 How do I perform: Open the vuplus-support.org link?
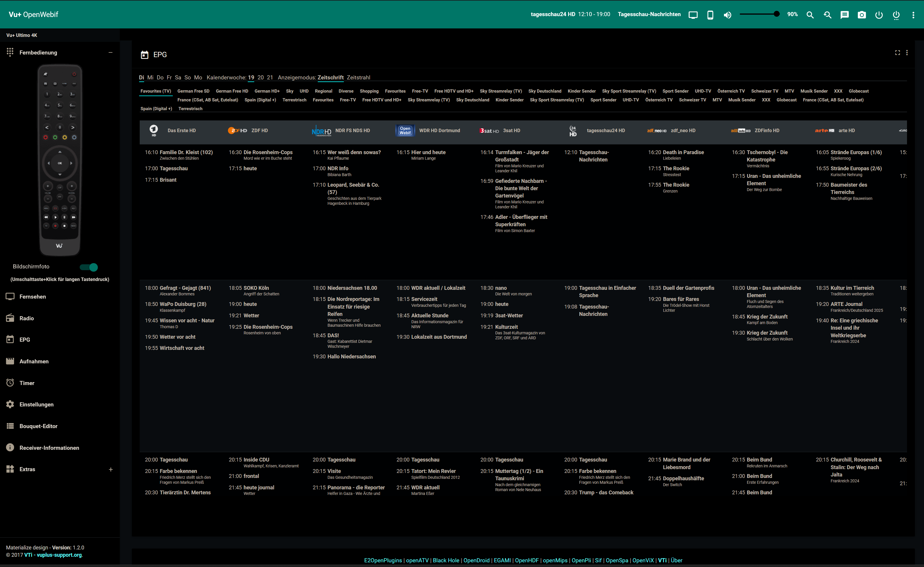59,555
